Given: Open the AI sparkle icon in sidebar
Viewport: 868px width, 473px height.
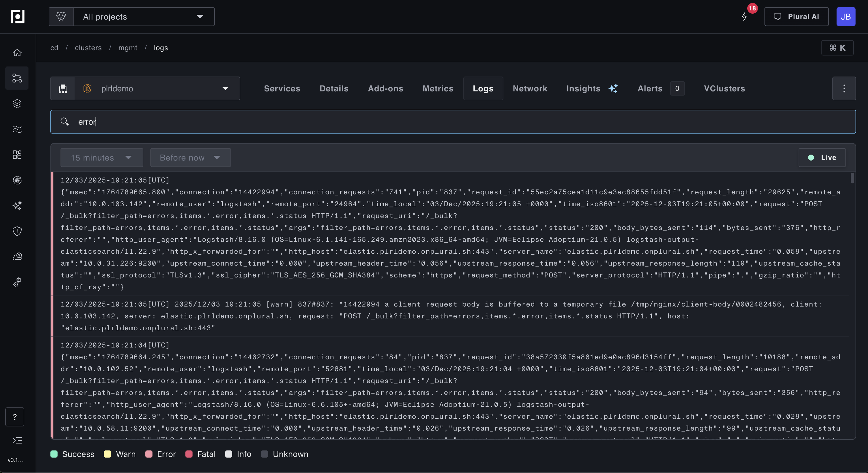Looking at the screenshot, I should 17,205.
